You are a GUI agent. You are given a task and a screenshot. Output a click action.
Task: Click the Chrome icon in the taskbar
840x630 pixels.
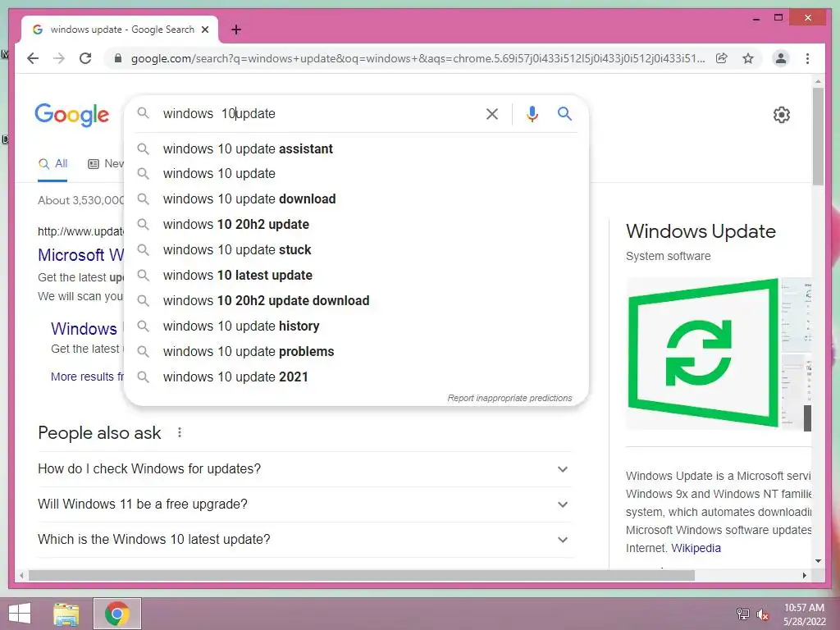click(x=117, y=614)
